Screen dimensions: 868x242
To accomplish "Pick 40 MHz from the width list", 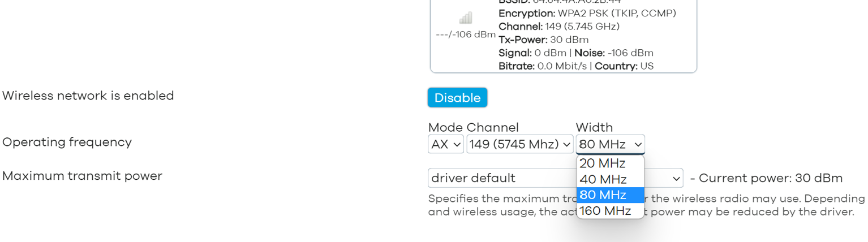I will point(603,179).
